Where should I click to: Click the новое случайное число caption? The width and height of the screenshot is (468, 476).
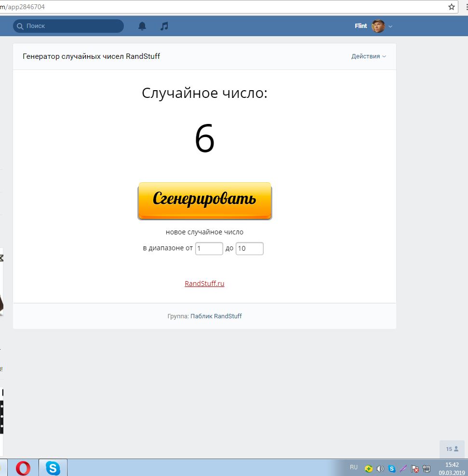[x=204, y=232]
